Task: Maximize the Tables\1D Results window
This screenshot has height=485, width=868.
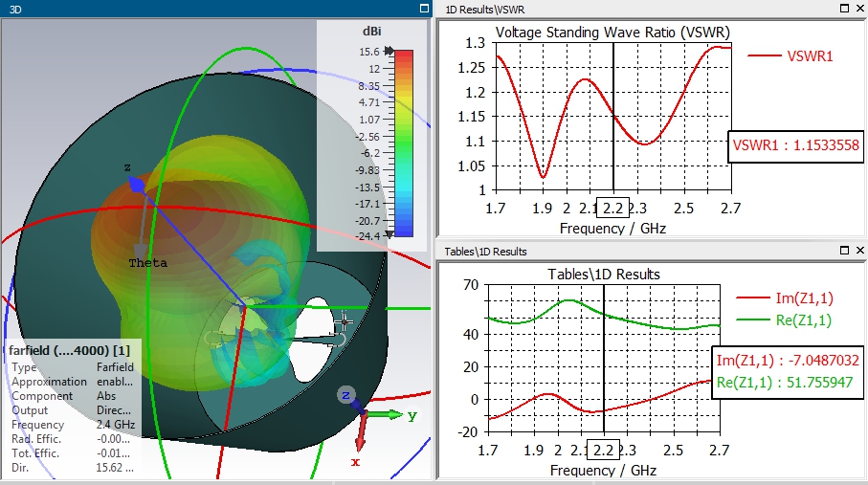Action: (x=843, y=251)
